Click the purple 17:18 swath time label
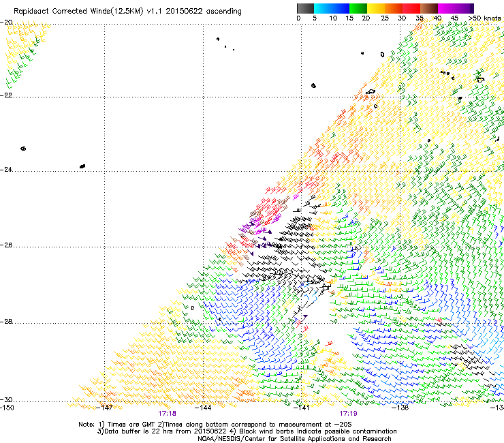 pyautogui.click(x=167, y=414)
